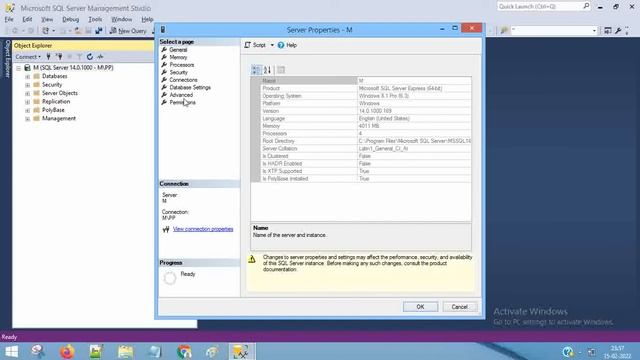Select the Advanced page

[x=181, y=95]
